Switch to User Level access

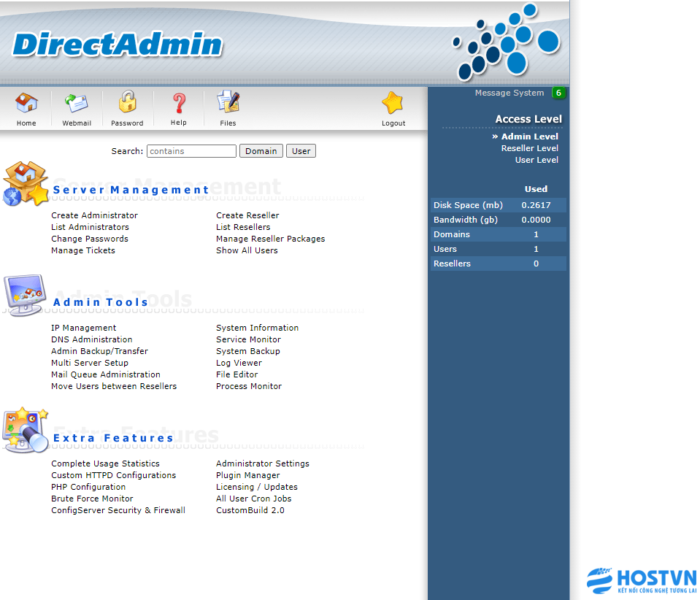(x=536, y=160)
